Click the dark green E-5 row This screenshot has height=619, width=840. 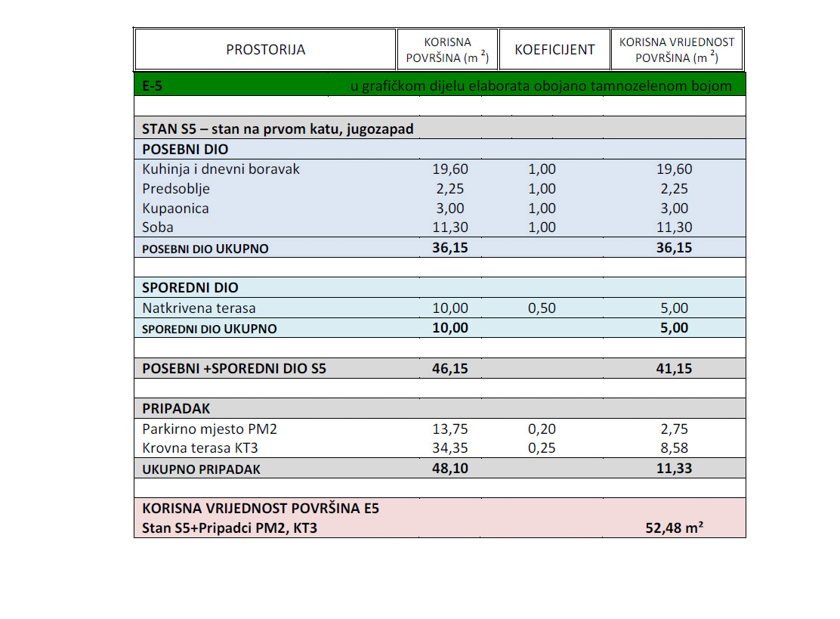440,85
